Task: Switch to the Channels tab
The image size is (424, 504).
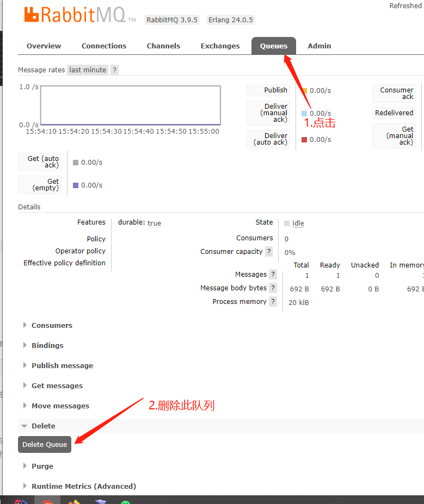Action: click(x=163, y=46)
